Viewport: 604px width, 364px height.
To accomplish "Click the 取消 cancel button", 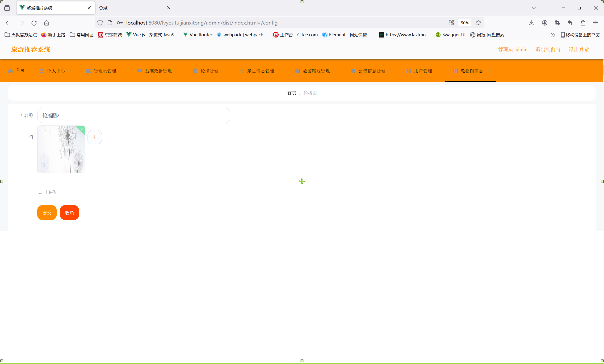I will point(69,213).
